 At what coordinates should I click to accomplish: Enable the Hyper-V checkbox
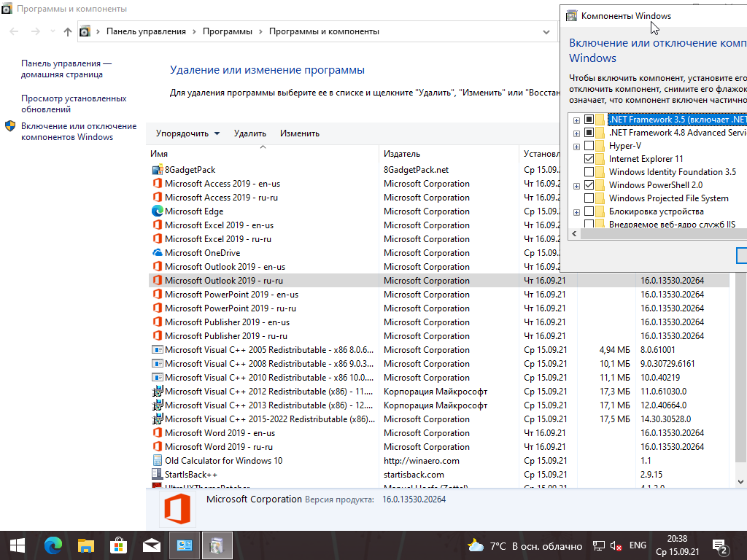click(589, 146)
